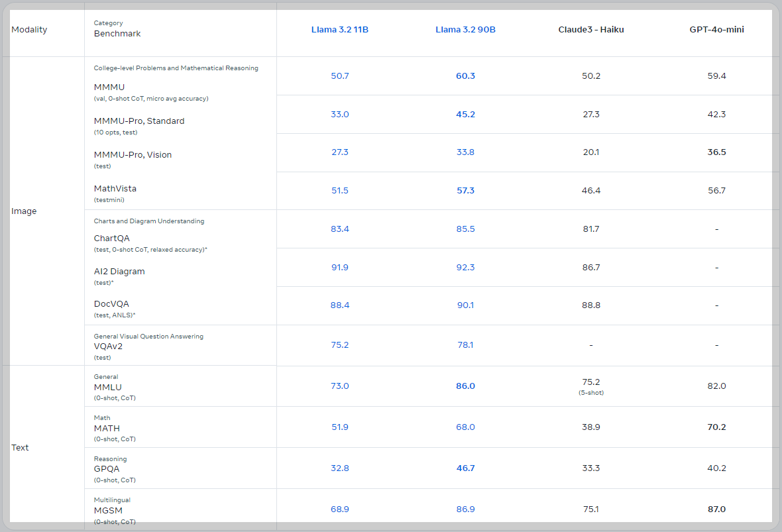Click the GPT-4o-mini MMMU score 59.4
The image size is (782, 532).
(x=716, y=76)
